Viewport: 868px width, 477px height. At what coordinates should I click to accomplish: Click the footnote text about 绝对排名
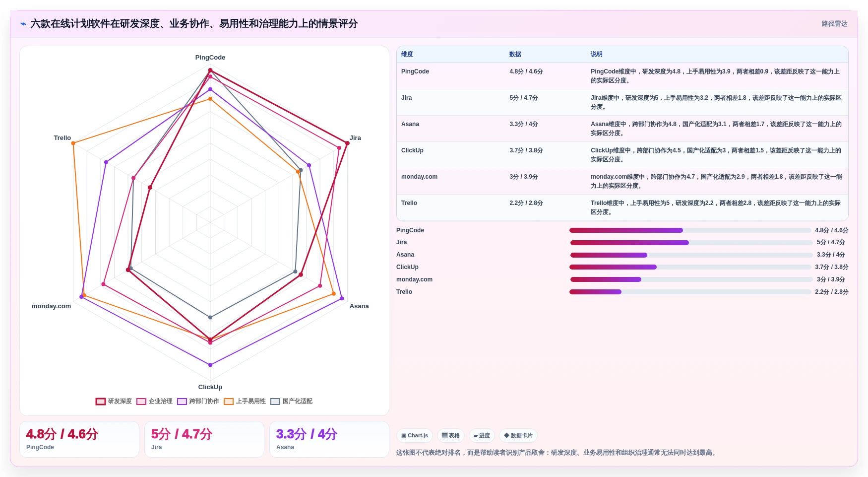pos(558,453)
